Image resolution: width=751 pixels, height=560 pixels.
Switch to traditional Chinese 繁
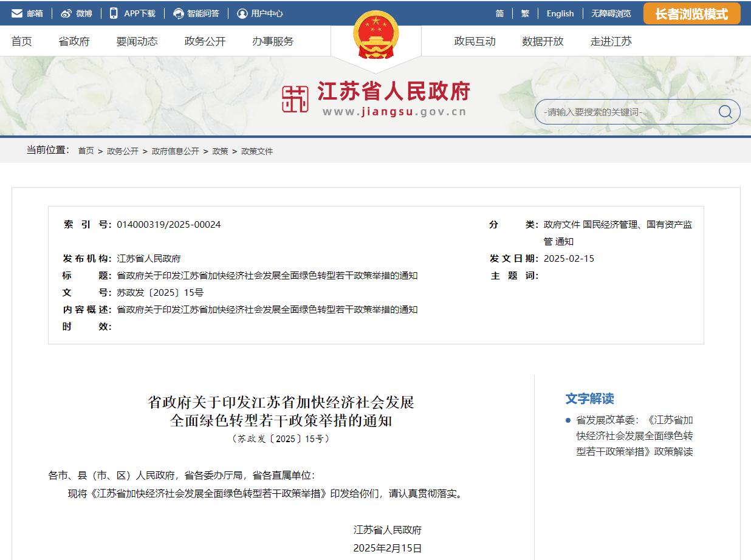(525, 13)
